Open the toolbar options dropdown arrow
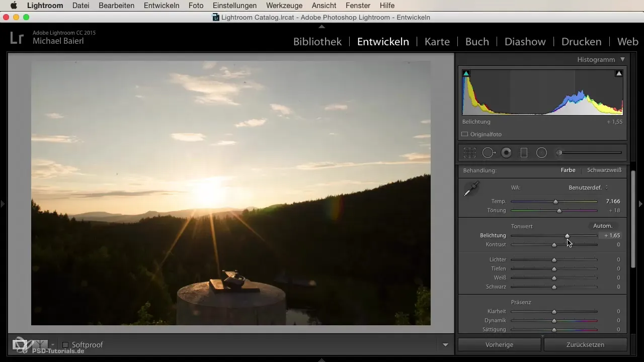 pos(445,345)
